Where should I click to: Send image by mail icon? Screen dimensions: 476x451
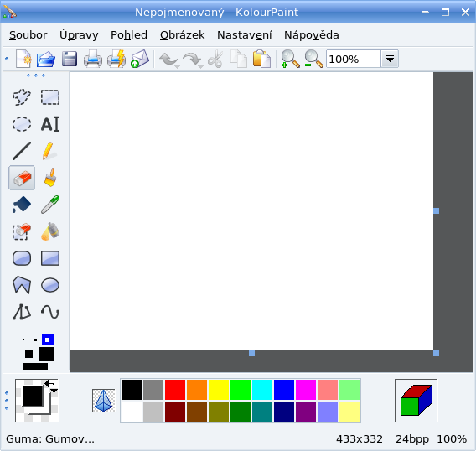click(x=140, y=59)
